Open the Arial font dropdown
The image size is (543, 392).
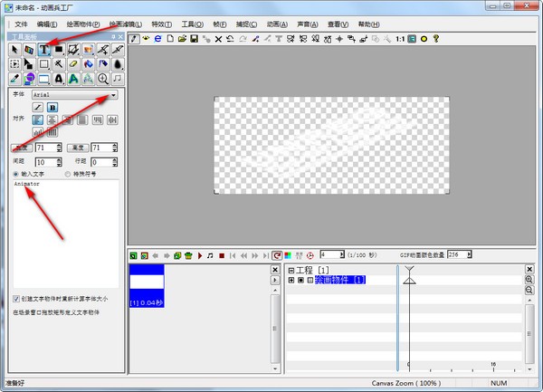[x=113, y=94]
